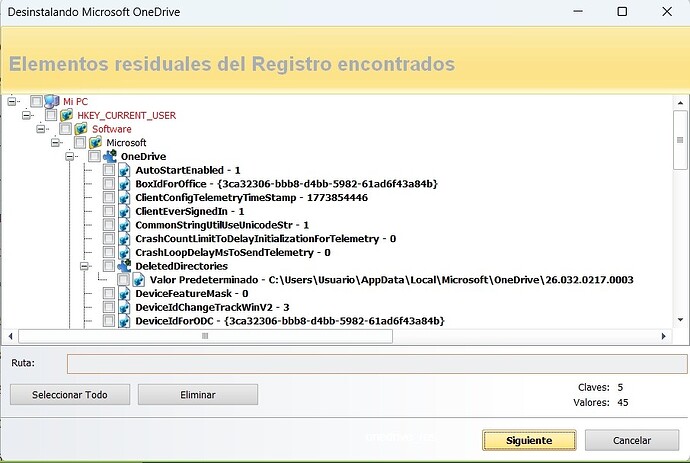The image size is (690, 463).
Task: Click the horizontal scrollbar thumb
Action: [x=205, y=336]
